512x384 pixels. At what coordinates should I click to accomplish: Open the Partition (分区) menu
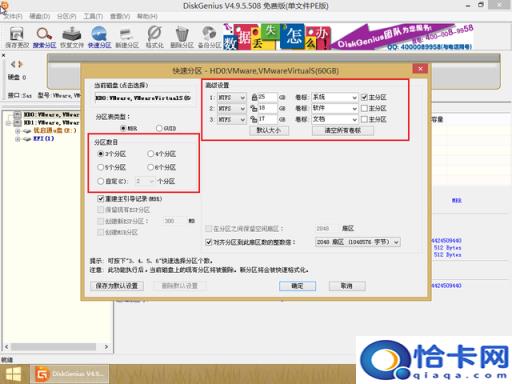66,16
